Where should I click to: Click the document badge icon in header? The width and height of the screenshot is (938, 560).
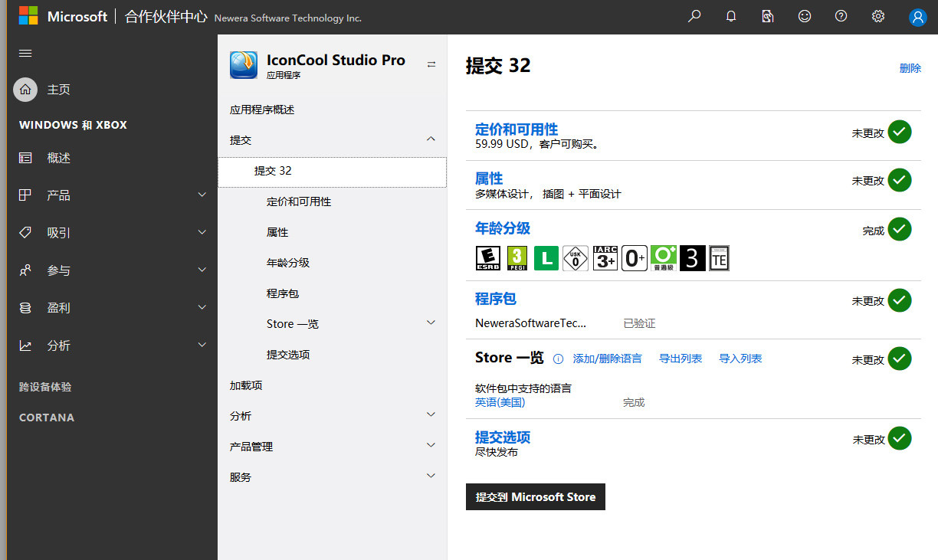click(x=768, y=16)
